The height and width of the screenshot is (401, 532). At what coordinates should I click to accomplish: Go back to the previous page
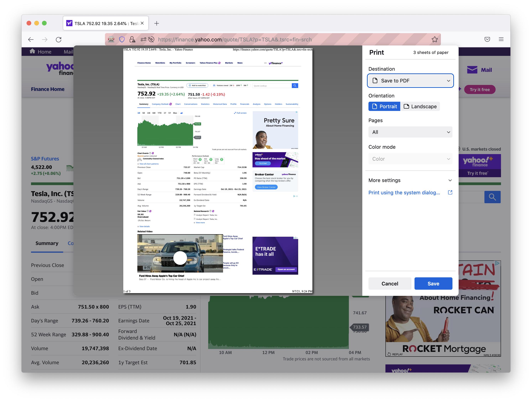(x=31, y=39)
